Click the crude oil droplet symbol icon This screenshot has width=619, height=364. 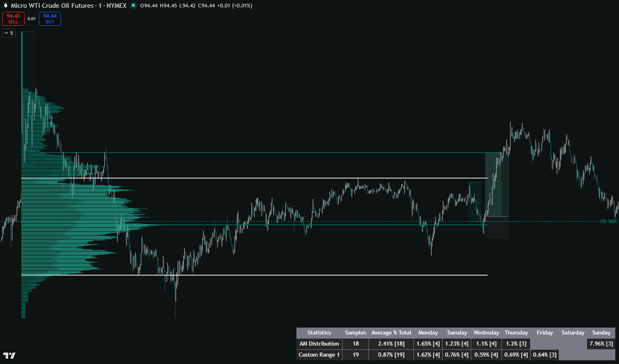[x=5, y=6]
